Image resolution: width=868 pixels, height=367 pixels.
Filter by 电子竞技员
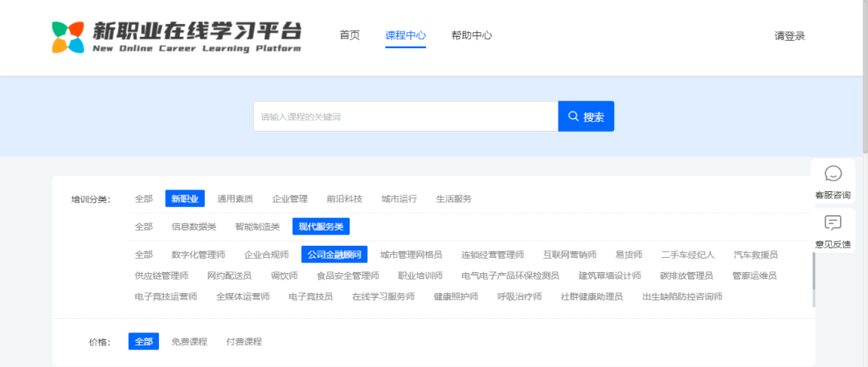310,296
